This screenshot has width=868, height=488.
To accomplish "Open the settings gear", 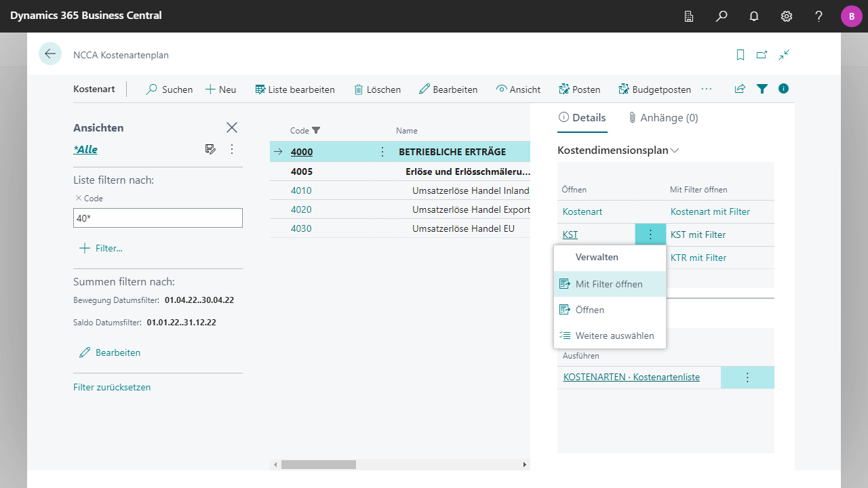I will click(x=787, y=16).
